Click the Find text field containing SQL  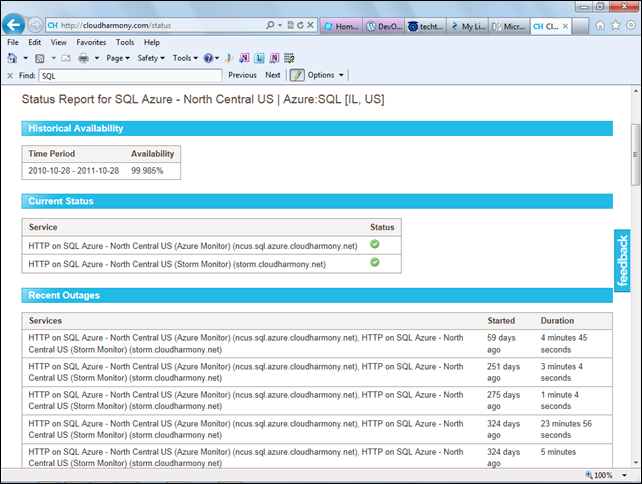click(130, 76)
